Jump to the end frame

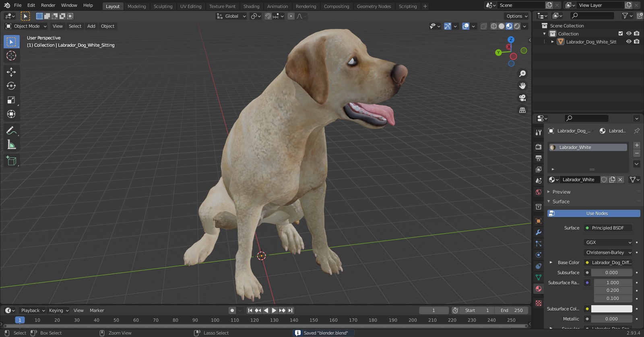click(290, 310)
